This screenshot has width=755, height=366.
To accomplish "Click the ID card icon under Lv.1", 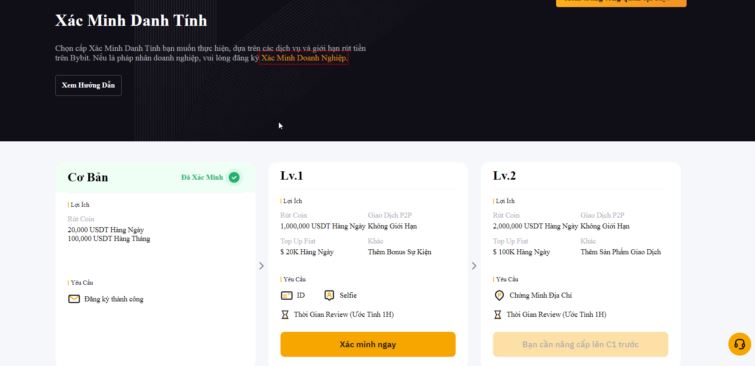I will coord(286,295).
